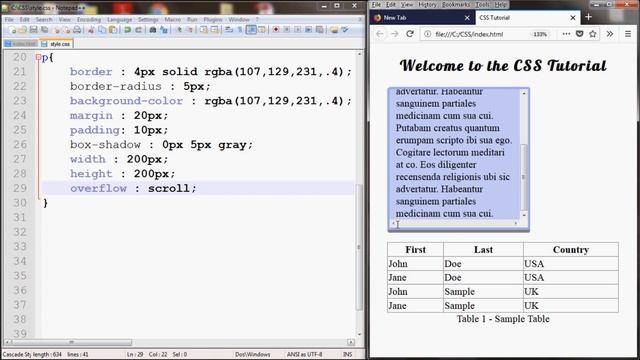The height and width of the screenshot is (360, 640).
Task: Switch to the index.html document tab in Notepad++
Action: 20,44
